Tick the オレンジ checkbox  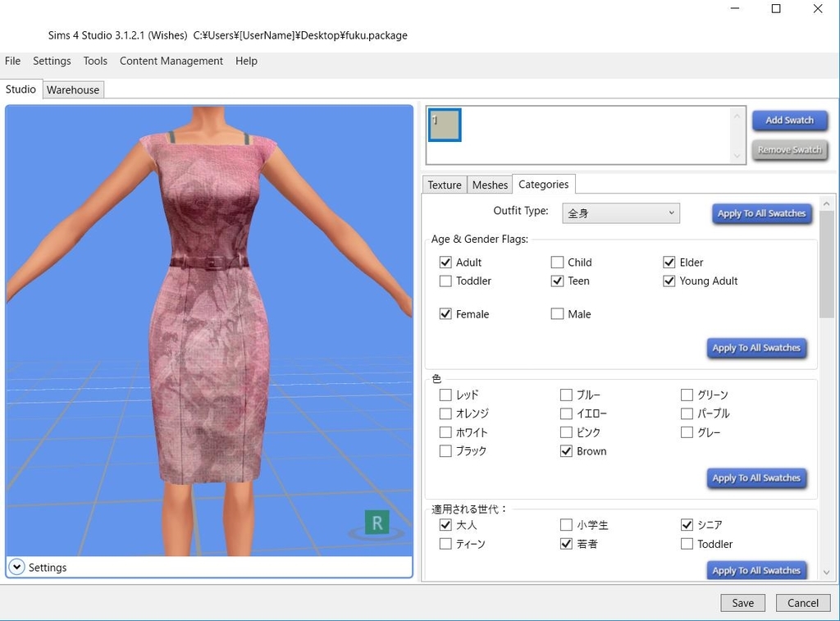(445, 413)
